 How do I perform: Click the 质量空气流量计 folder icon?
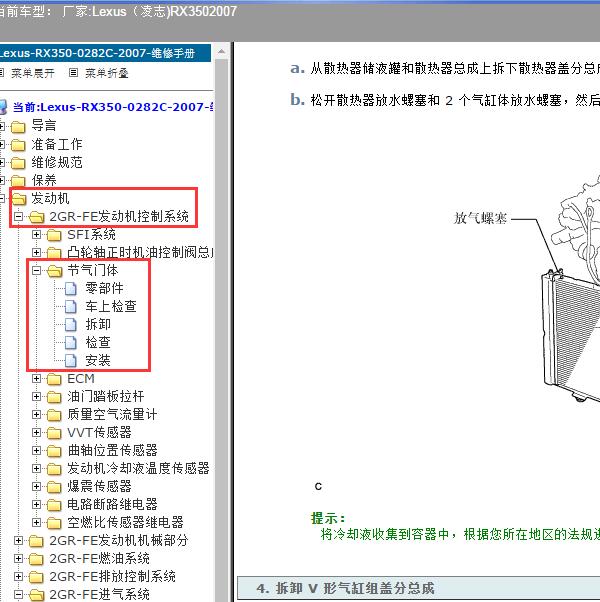point(54,415)
